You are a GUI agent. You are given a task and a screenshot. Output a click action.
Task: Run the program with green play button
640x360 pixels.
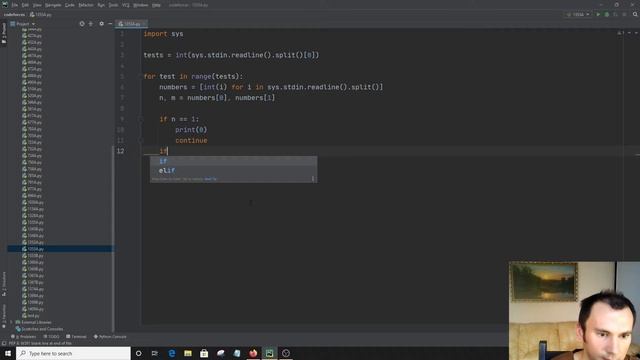click(598, 14)
